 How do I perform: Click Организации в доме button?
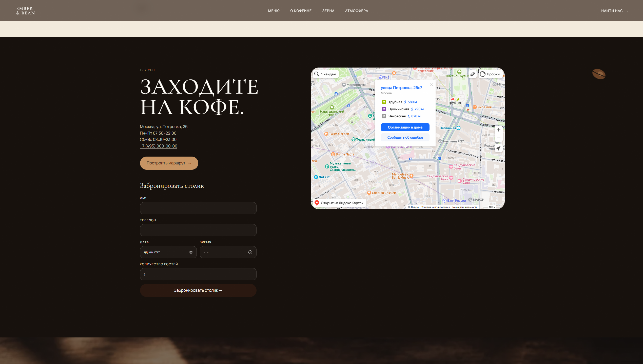pyautogui.click(x=405, y=127)
